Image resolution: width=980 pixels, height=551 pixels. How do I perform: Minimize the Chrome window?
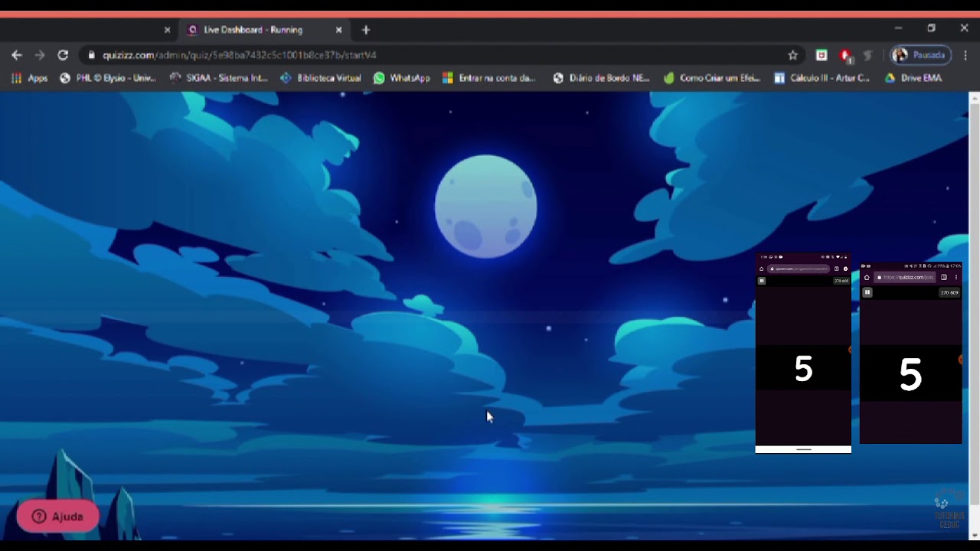click(x=898, y=28)
